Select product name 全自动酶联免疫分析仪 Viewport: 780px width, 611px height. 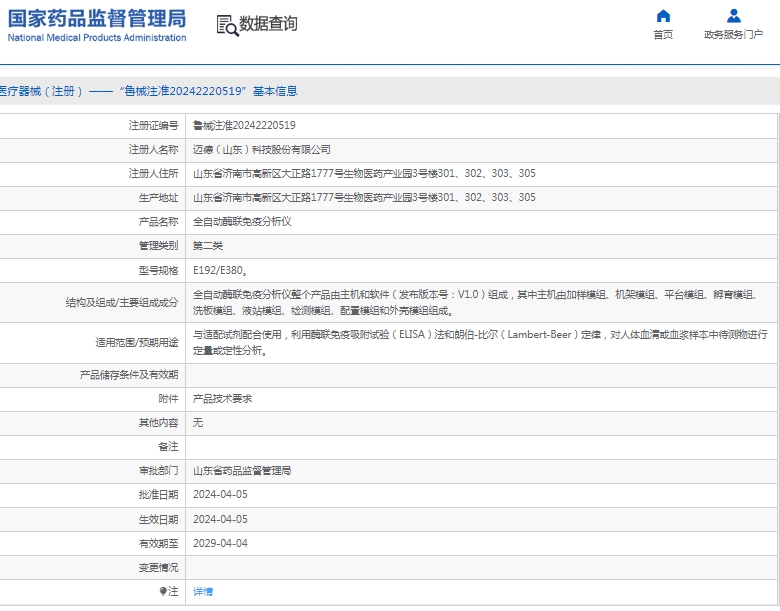[242, 221]
